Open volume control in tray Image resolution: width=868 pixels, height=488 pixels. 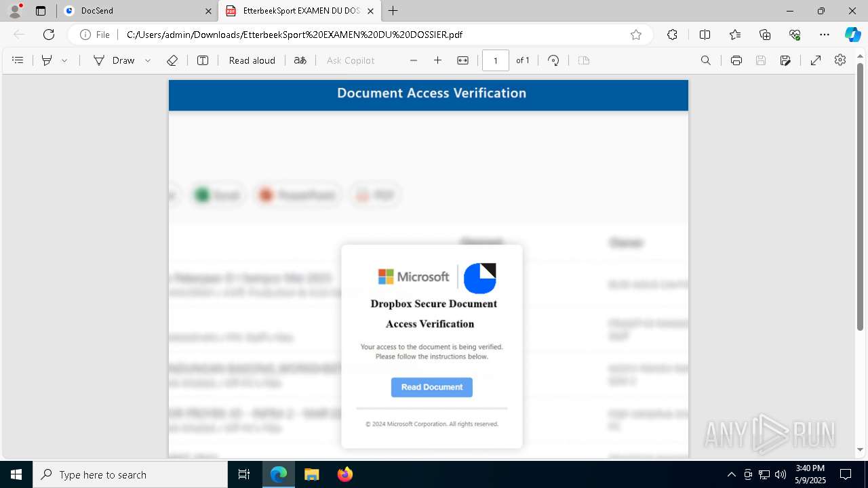[781, 474]
